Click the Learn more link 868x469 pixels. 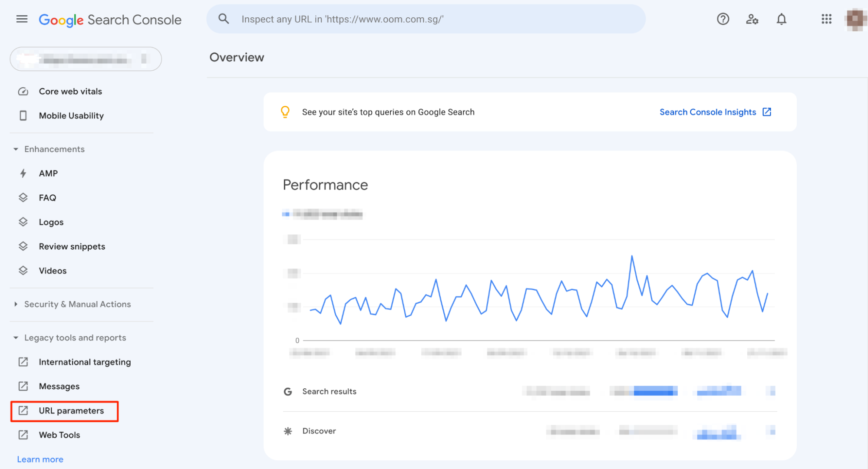[x=40, y=459]
